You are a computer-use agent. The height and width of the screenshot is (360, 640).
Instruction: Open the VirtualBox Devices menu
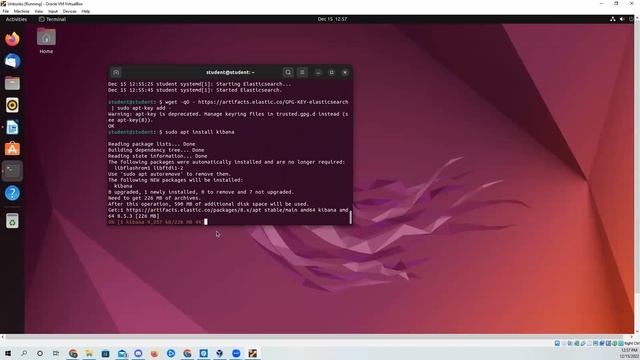[69, 11]
